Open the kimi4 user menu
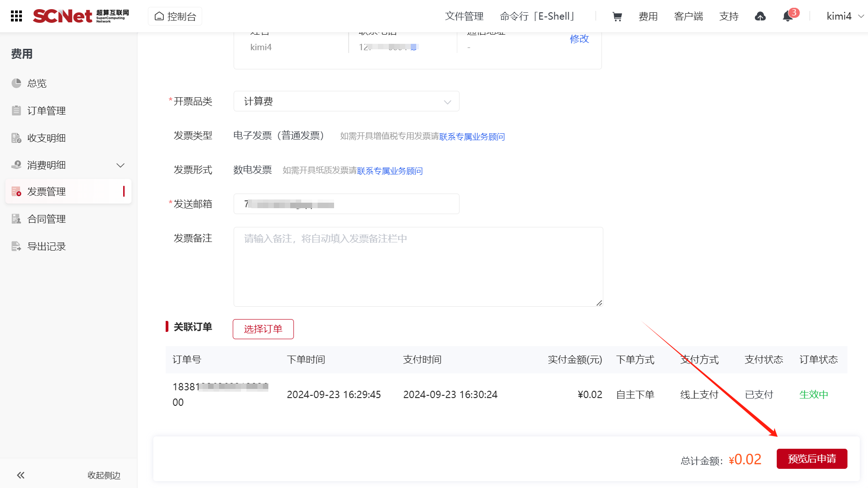This screenshot has height=488, width=868. (845, 16)
